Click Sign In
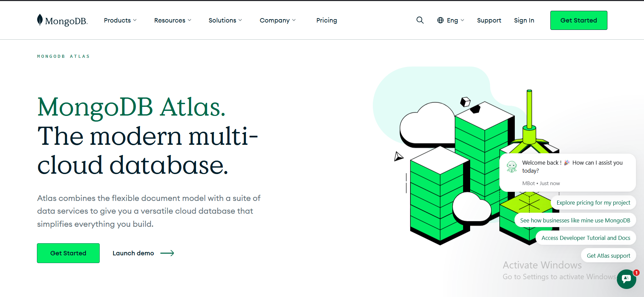The width and height of the screenshot is (644, 297). [x=524, y=20]
